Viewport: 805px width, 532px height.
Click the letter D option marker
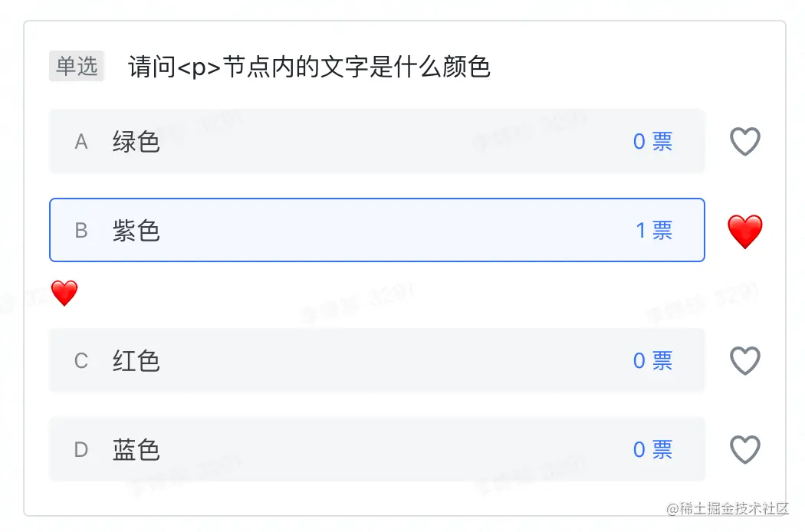click(81, 449)
